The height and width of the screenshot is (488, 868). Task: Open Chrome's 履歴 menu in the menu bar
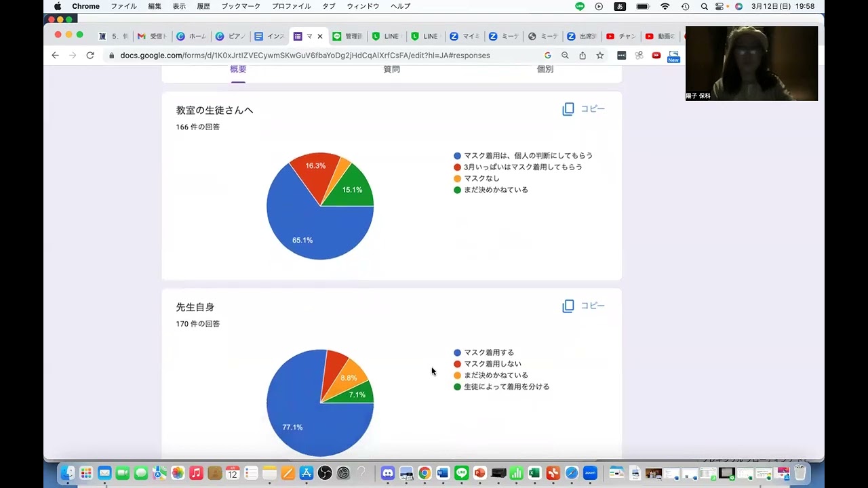(205, 6)
